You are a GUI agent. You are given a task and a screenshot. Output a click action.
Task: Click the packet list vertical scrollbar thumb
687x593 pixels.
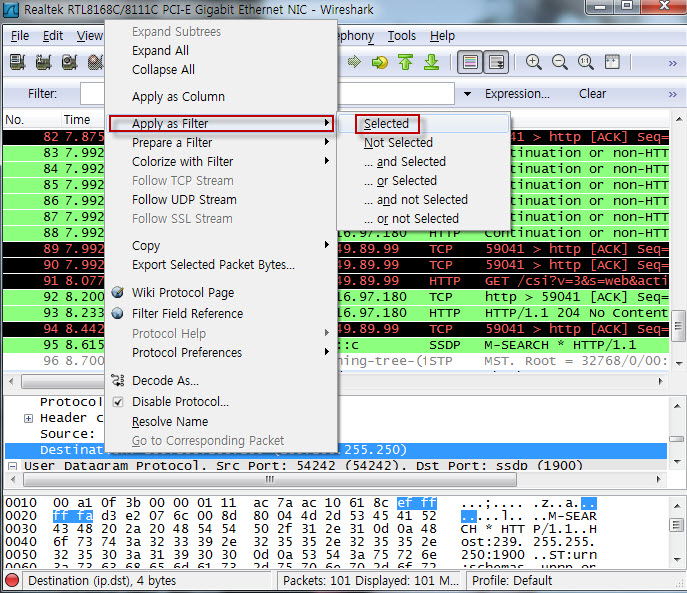coord(678,326)
